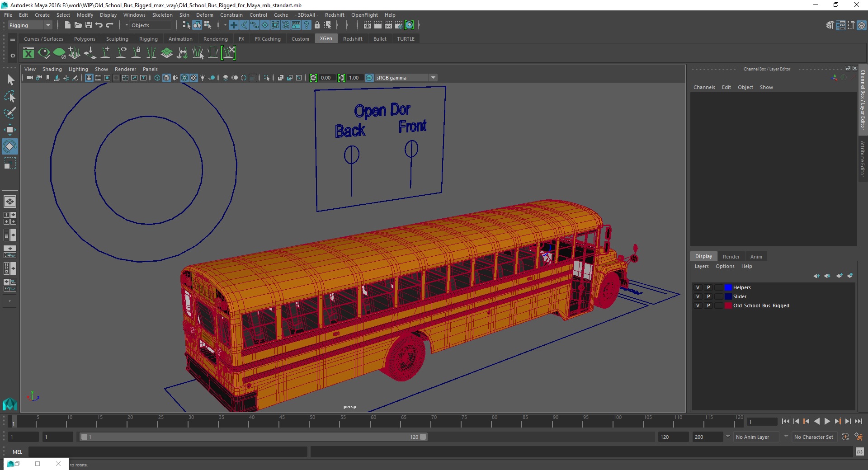Click the IPR render icon
The width and height of the screenshot is (868, 470).
point(388,25)
